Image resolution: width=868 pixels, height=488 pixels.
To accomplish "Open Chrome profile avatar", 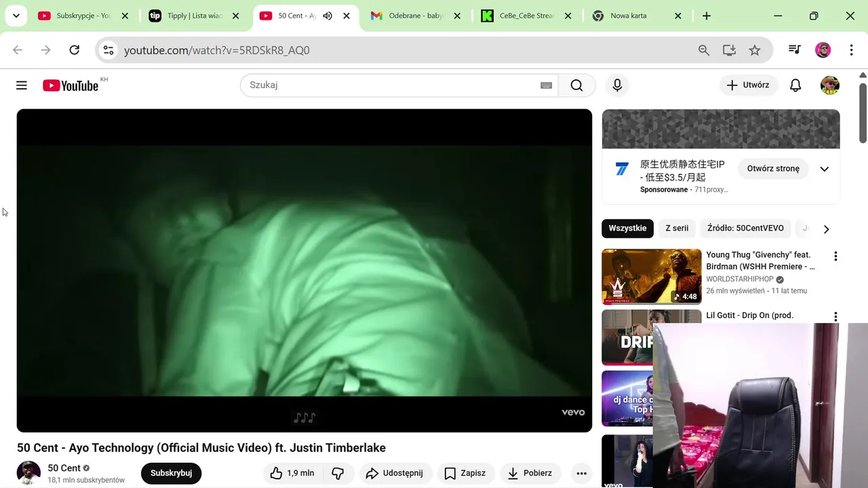I will 823,49.
